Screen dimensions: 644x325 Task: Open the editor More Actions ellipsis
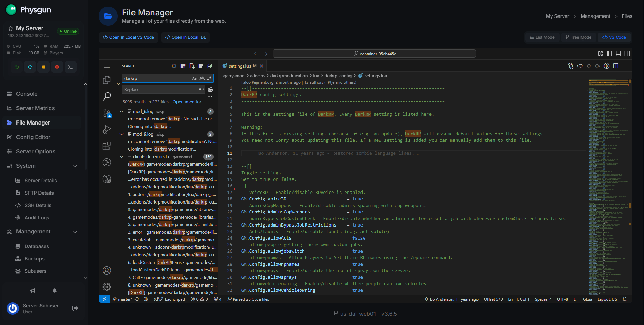coord(624,66)
